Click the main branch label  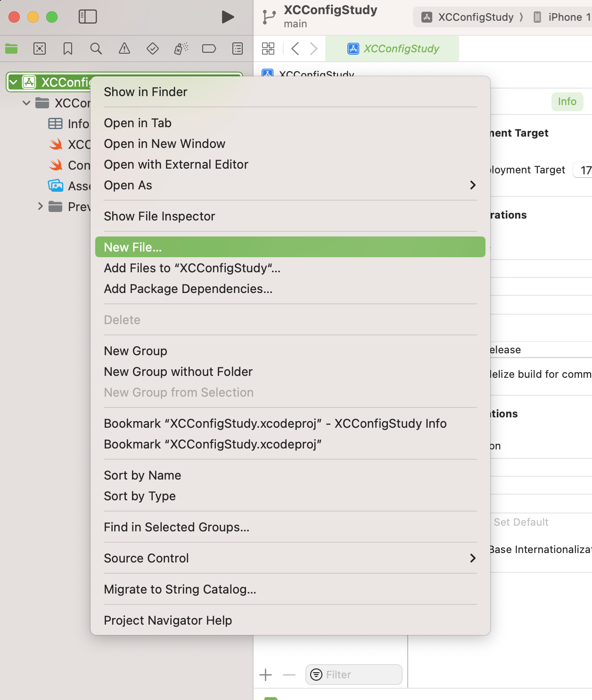coord(296,24)
